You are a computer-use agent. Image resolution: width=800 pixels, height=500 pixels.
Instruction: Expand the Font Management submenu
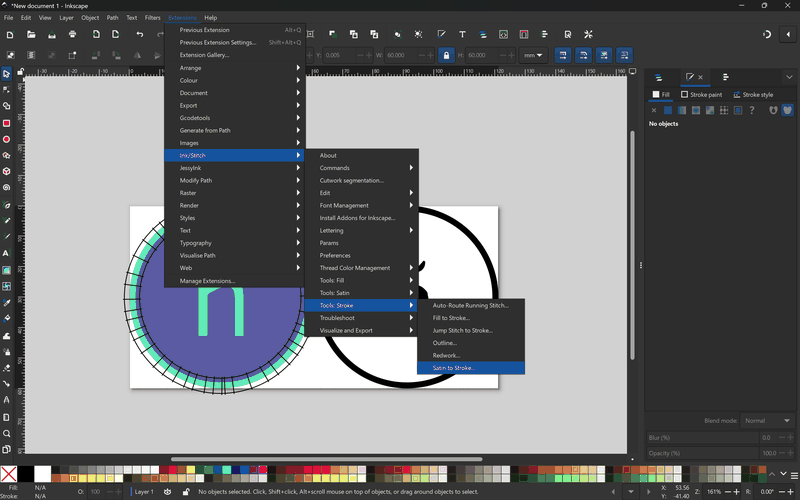tap(362, 205)
